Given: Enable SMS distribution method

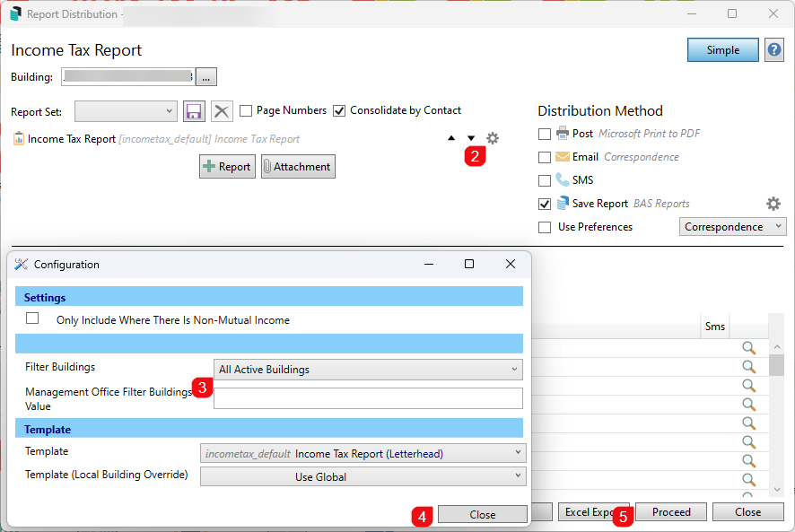Looking at the screenshot, I should [545, 180].
